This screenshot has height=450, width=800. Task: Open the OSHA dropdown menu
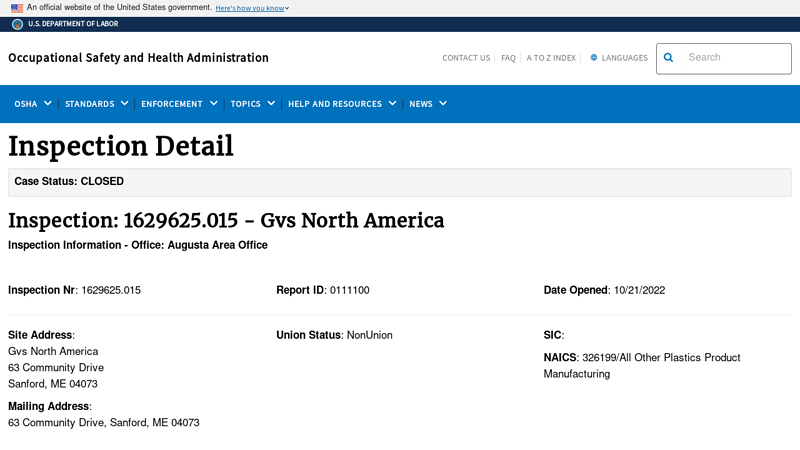tap(32, 103)
